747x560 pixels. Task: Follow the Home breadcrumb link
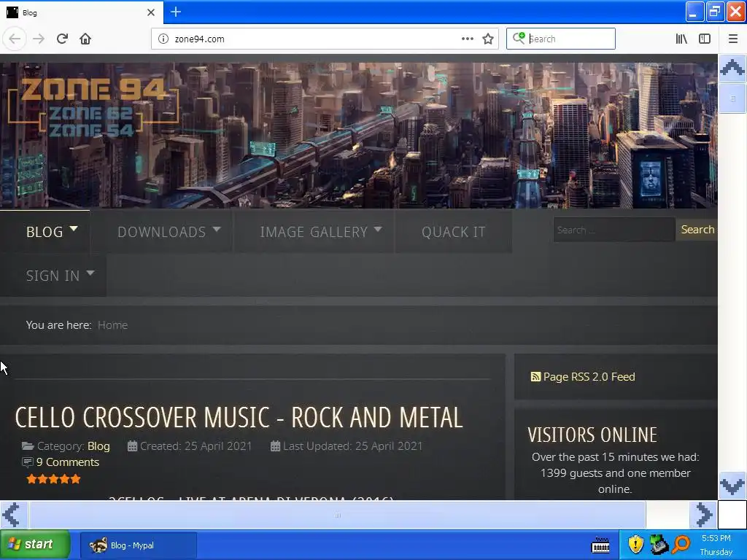113,325
